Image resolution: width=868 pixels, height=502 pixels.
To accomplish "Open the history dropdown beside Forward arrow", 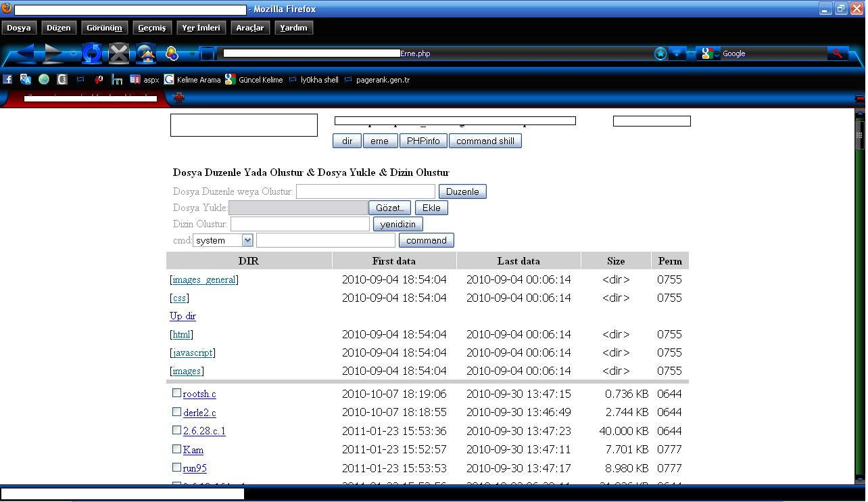I will 73,53.
